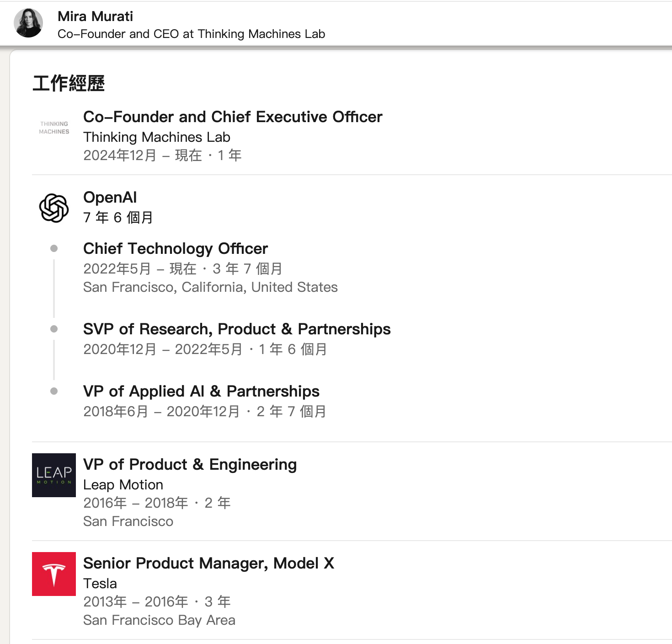672x644 pixels.
Task: Click the Co-Founder and Chief Executive Officer title
Action: pos(233,117)
